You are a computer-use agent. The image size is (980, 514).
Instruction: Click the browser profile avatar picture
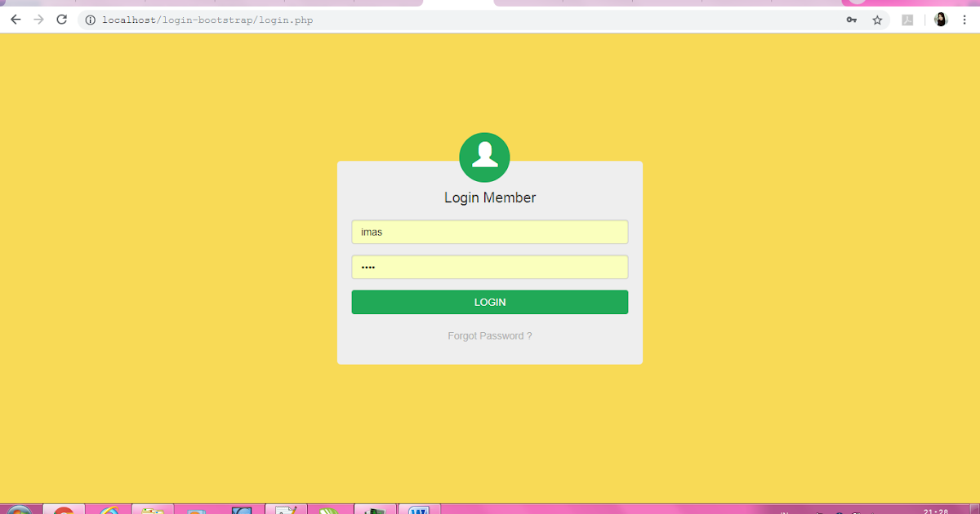point(940,20)
